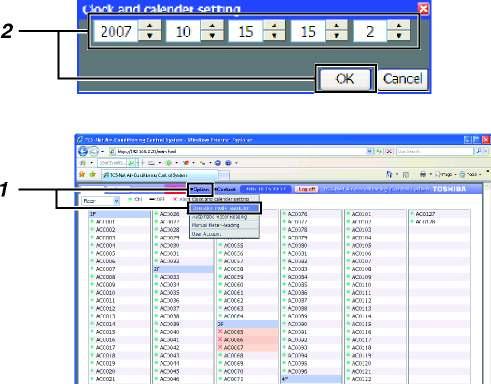Click the search magnifier icon
This screenshot has height=384, width=491.
[478, 151]
